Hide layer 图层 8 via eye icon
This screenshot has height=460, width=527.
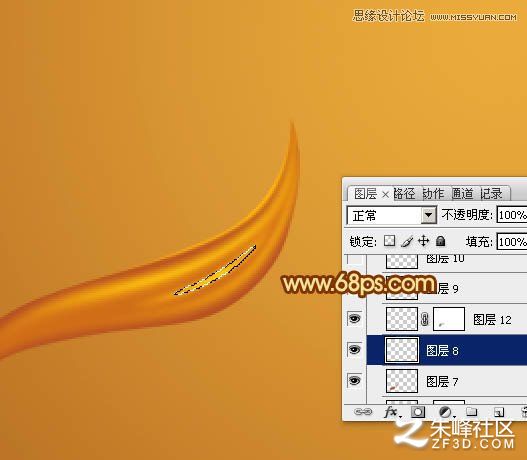354,349
